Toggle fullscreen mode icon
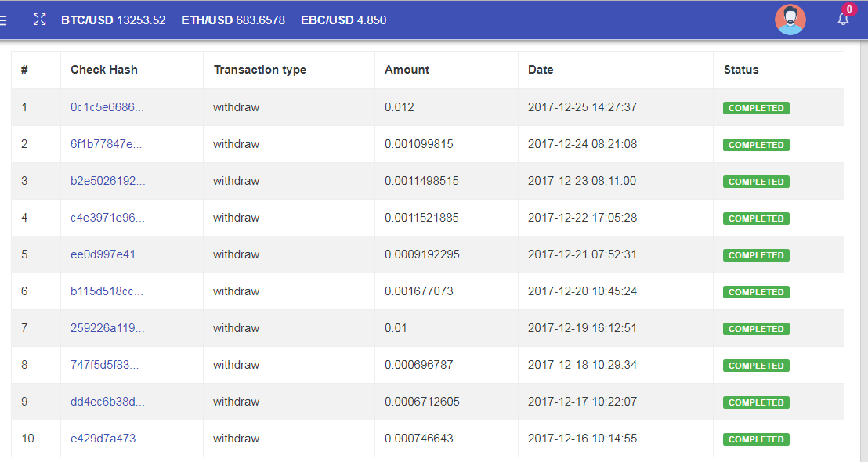The width and height of the screenshot is (868, 462). pyautogui.click(x=40, y=20)
